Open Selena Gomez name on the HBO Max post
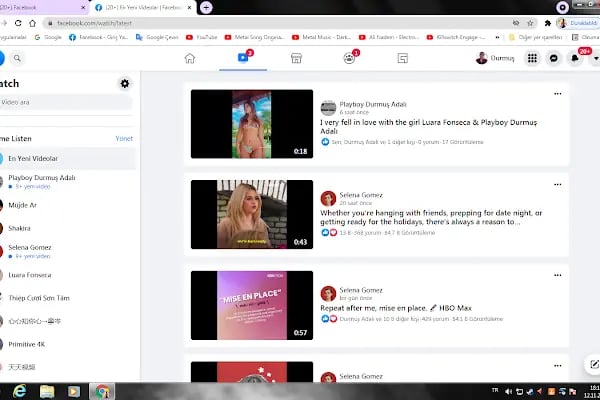600x400 pixels. coord(361,290)
